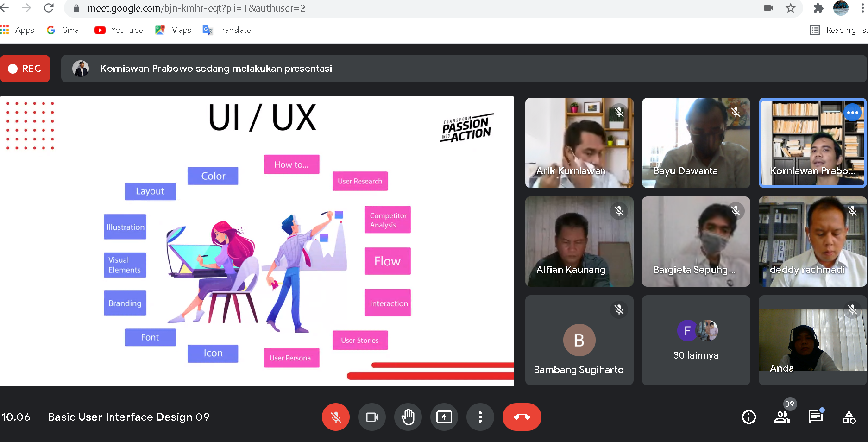This screenshot has height=442, width=868.
Task: Open the chat messages panel
Action: pyautogui.click(x=816, y=417)
